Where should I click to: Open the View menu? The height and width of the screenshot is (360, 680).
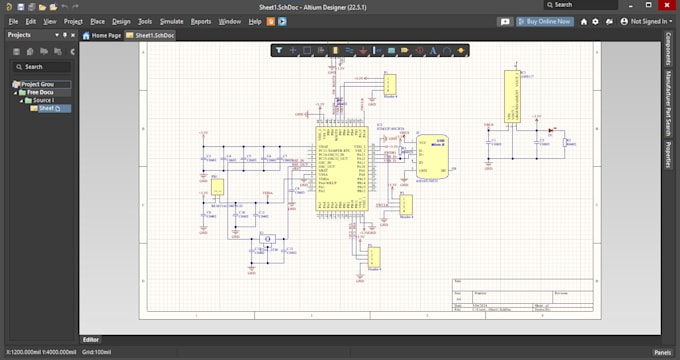pyautogui.click(x=50, y=21)
